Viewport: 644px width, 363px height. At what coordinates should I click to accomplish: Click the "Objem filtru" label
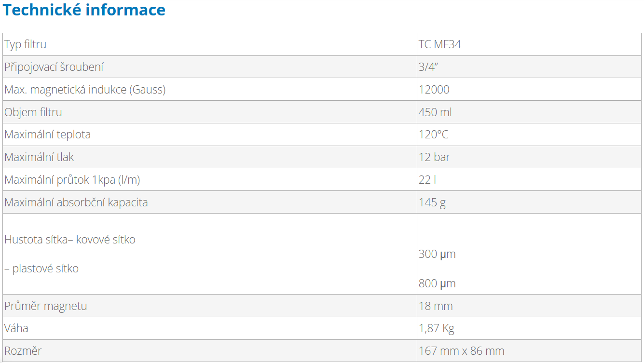point(33,112)
